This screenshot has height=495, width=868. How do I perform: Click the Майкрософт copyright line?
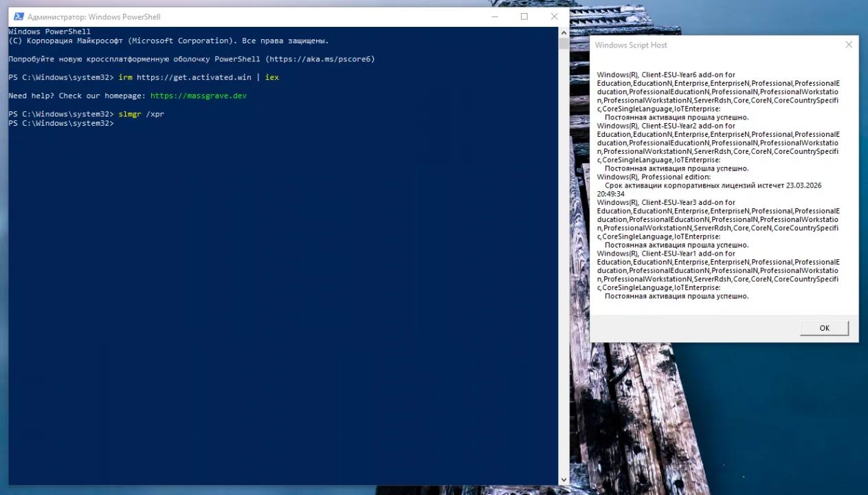(x=168, y=41)
